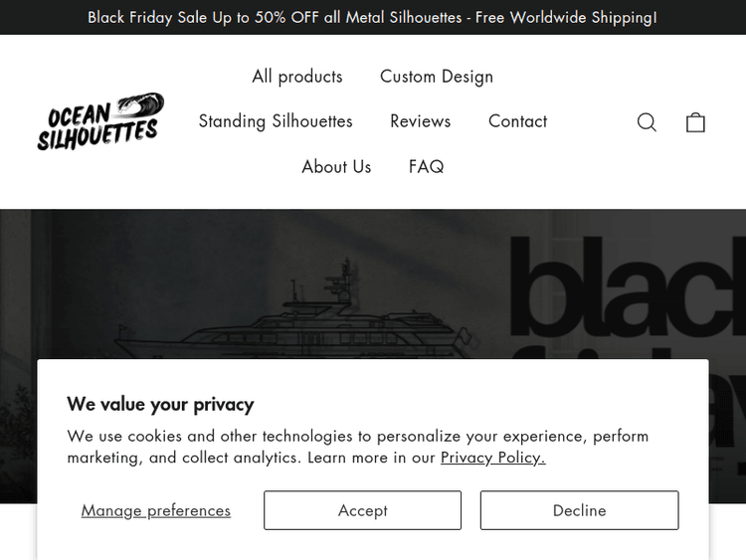Click the "We value your privacy" heading
746x560 pixels.
click(x=160, y=404)
